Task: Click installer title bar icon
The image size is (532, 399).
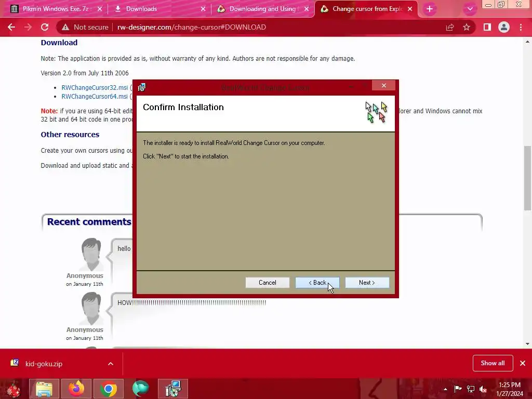Action: point(142,87)
